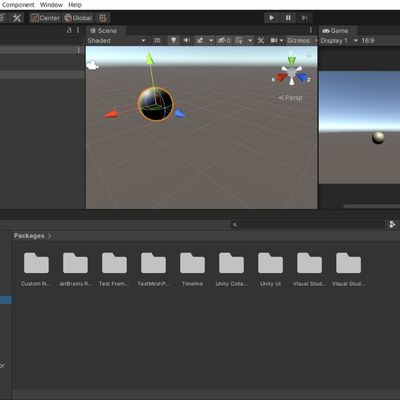Open the Shaded draw mode dropdown

[117, 41]
